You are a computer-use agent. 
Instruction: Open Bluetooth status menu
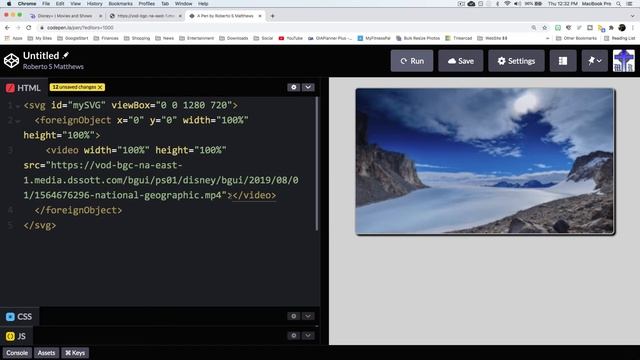[498, 4]
